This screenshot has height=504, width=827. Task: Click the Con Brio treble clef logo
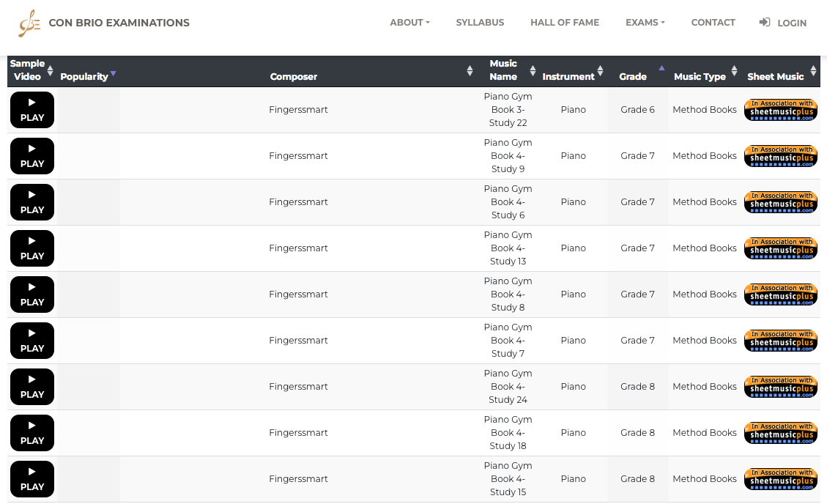(29, 23)
